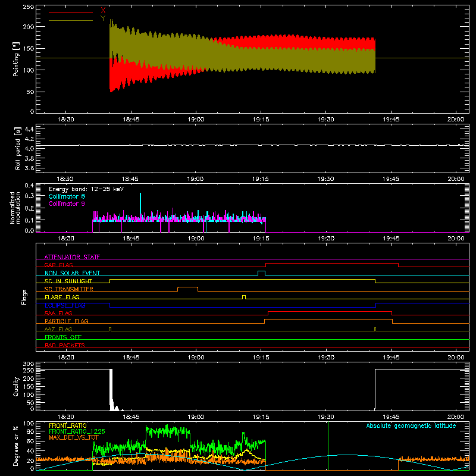
Task: Click 19:00 time label under Pointing plot
Action: (196, 120)
